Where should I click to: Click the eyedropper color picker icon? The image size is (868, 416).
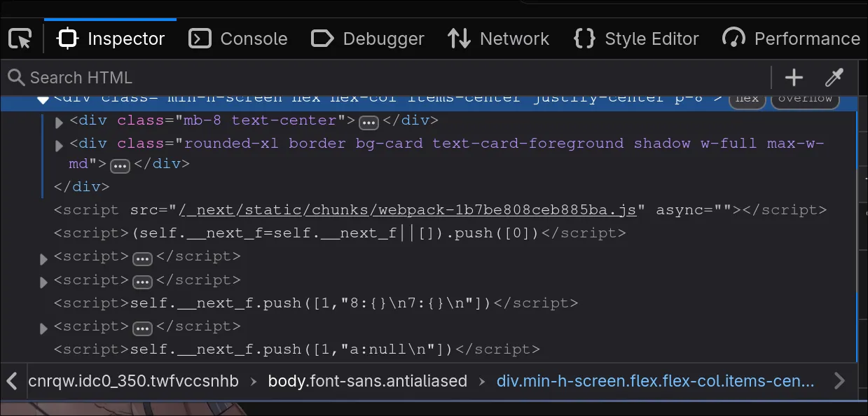(x=834, y=78)
